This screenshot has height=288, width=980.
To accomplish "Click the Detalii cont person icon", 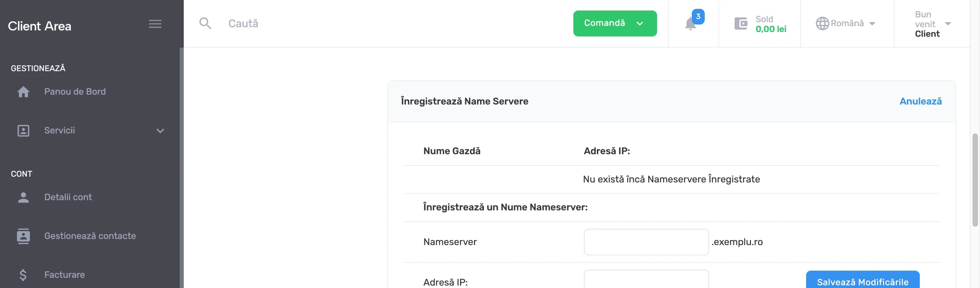I will coord(23,197).
